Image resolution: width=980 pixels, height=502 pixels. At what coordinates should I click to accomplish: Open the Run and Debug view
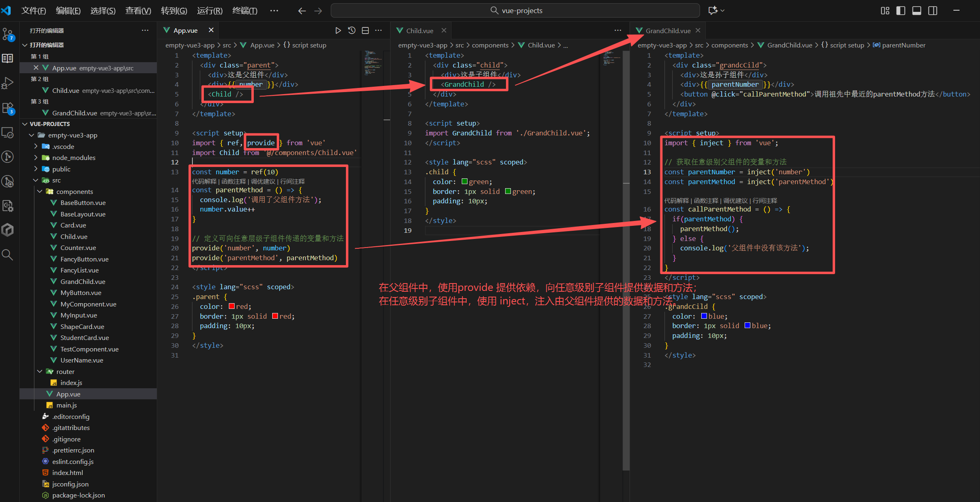click(8, 83)
